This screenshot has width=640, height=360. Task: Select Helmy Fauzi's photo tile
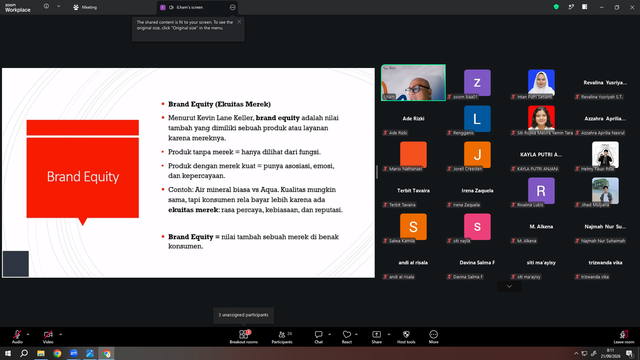click(605, 154)
